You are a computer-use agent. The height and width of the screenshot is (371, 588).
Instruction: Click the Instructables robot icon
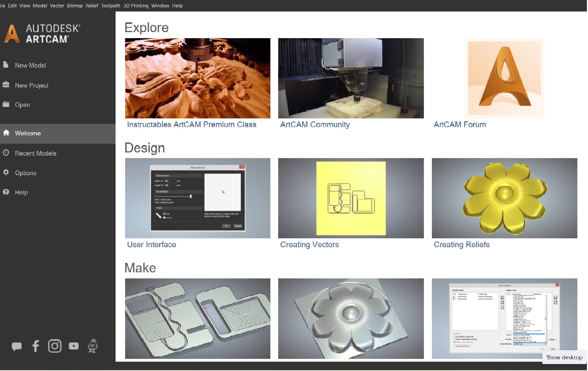[x=93, y=346]
